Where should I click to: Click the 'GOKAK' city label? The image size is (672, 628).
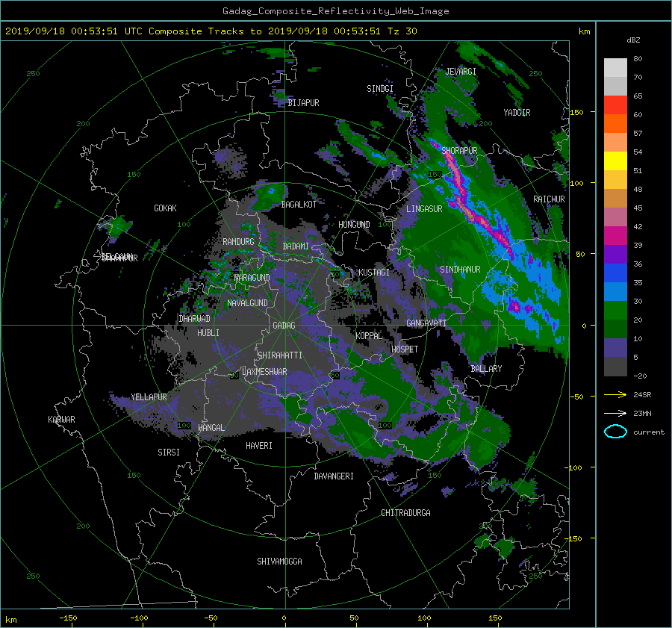point(166,208)
